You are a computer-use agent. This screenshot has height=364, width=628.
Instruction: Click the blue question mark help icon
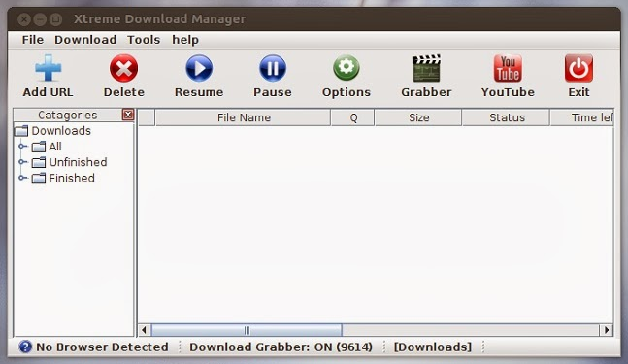point(25,347)
